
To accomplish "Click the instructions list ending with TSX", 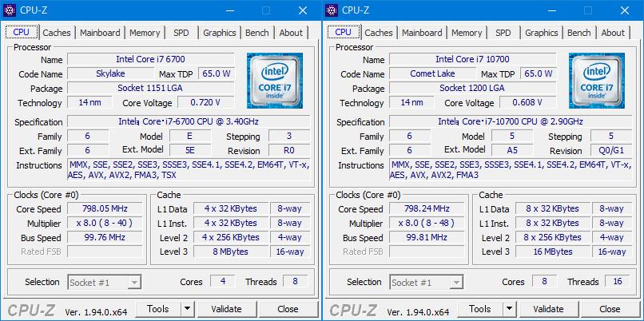I will (x=189, y=169).
